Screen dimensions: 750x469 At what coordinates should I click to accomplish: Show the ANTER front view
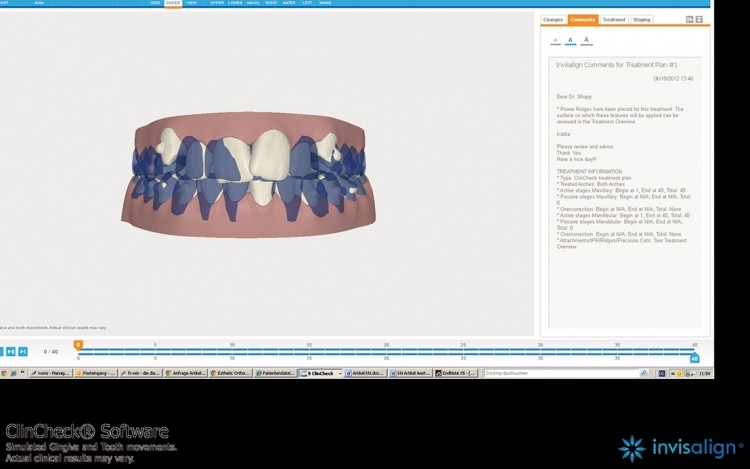pos(289,3)
